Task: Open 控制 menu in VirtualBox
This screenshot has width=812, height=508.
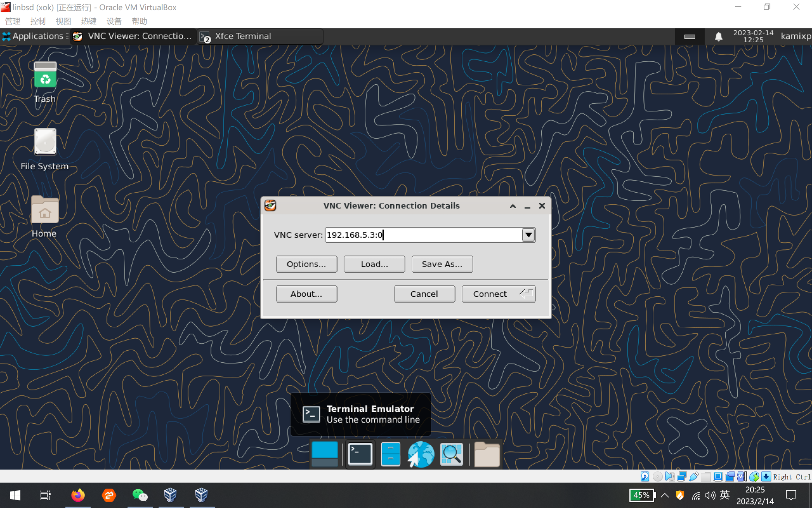Action: [x=38, y=21]
